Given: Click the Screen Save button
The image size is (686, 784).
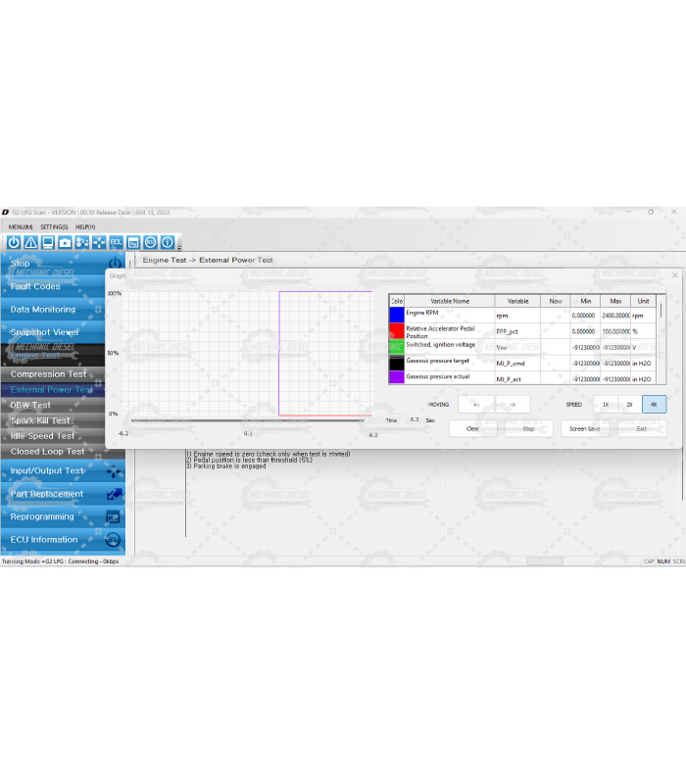Looking at the screenshot, I should [x=585, y=428].
